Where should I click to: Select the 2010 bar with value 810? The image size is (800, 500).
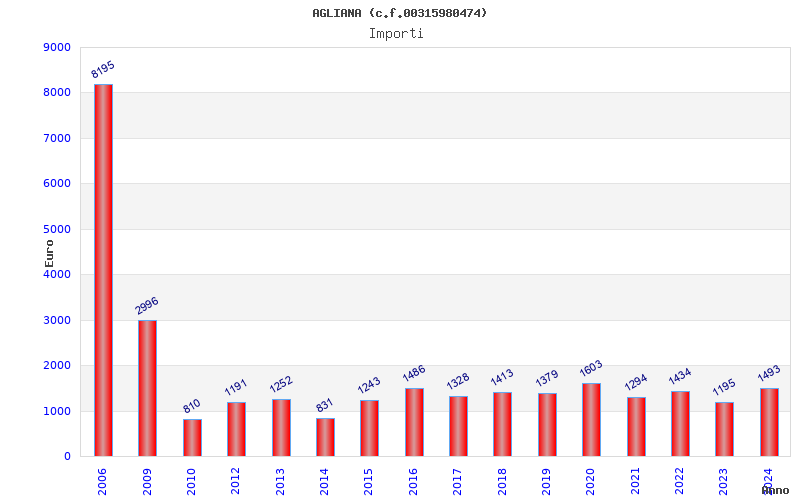click(192, 438)
